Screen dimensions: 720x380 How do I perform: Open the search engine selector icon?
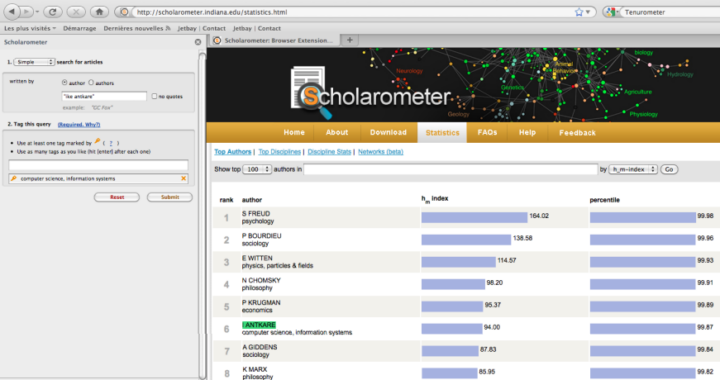[x=611, y=12]
